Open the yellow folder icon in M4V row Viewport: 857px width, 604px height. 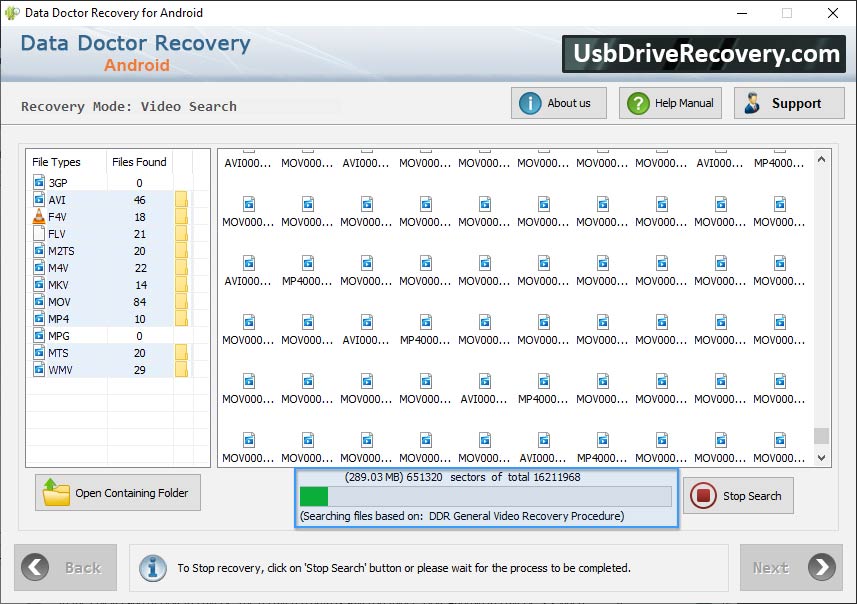click(x=181, y=267)
